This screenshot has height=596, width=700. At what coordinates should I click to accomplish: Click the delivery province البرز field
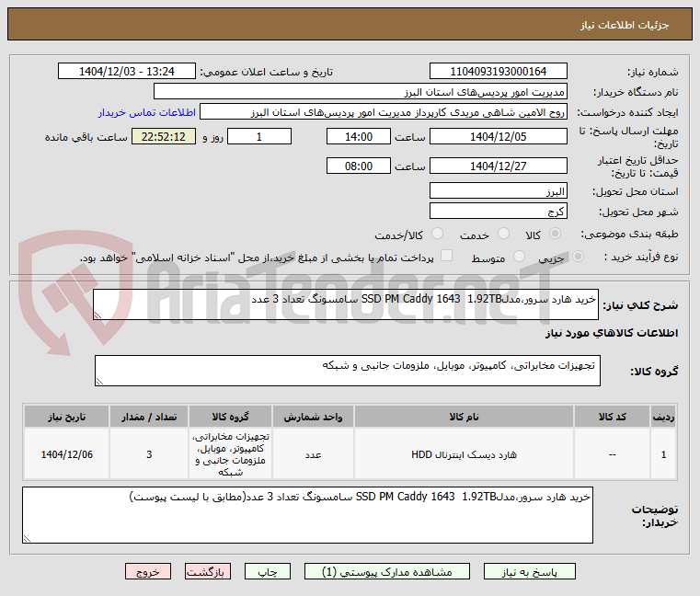click(499, 190)
